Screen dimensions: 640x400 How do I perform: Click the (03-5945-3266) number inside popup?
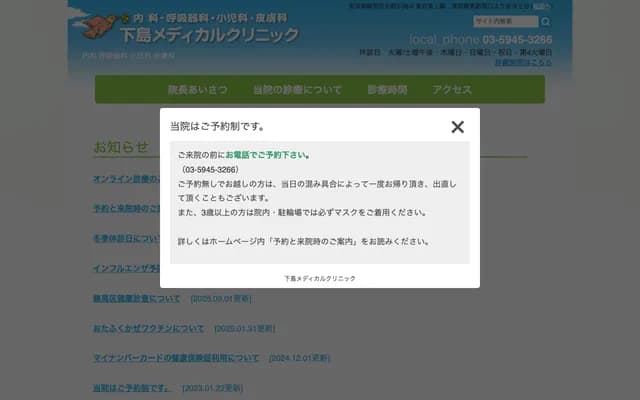[209, 169]
